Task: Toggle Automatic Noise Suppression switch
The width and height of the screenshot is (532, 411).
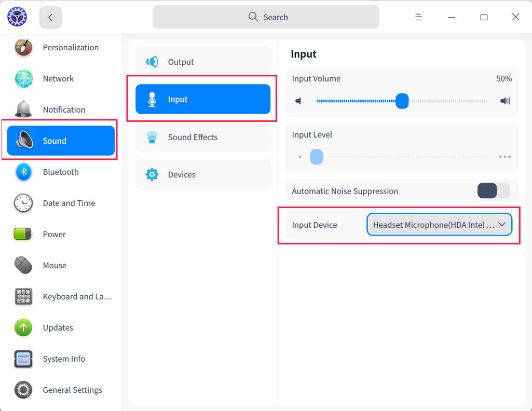Action: point(494,191)
